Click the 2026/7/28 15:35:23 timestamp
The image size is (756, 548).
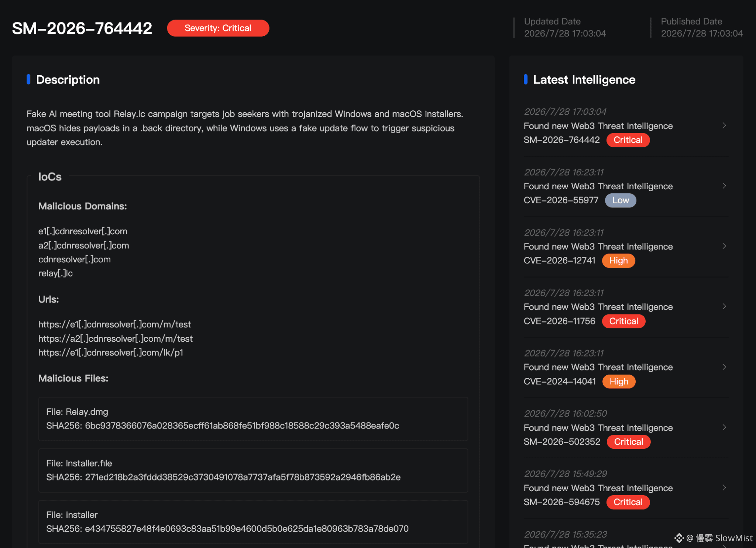point(566,534)
